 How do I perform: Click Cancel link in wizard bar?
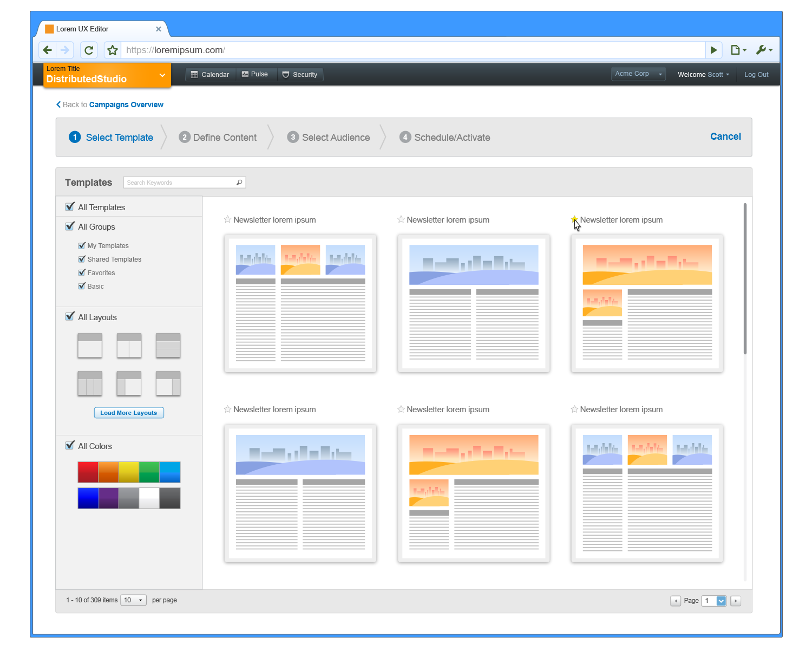tap(725, 136)
